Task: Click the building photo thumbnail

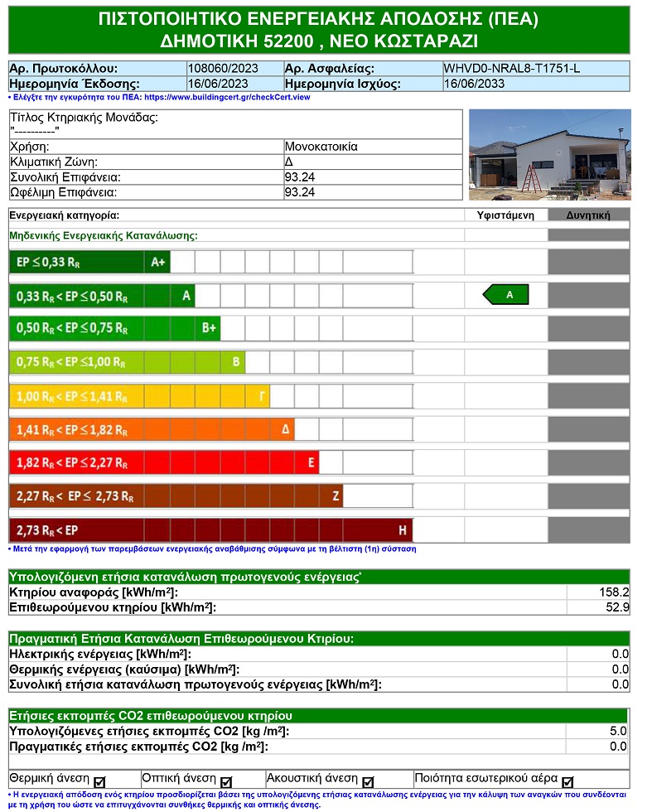Action: click(x=550, y=153)
